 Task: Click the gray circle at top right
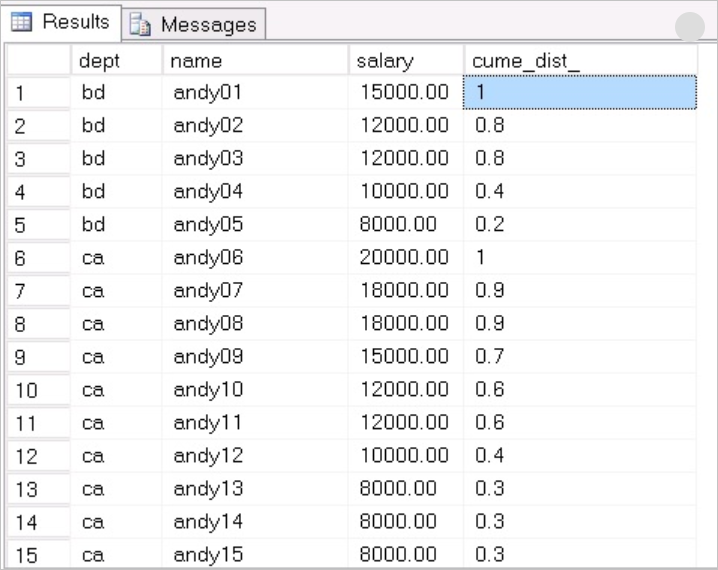click(x=690, y=27)
